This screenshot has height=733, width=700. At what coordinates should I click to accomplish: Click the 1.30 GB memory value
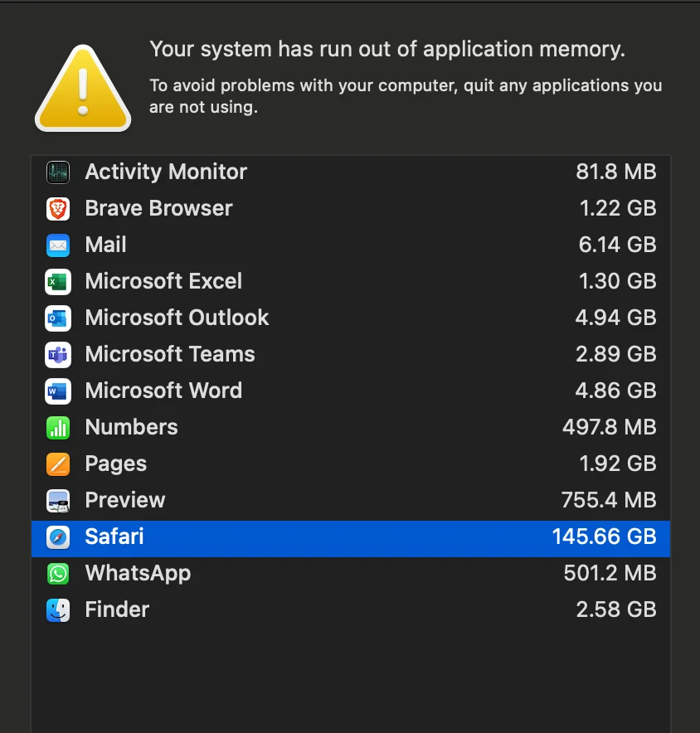click(x=617, y=281)
